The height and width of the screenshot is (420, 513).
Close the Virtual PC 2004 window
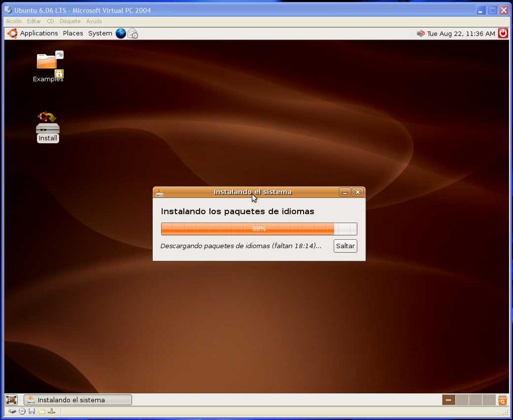pyautogui.click(x=504, y=11)
